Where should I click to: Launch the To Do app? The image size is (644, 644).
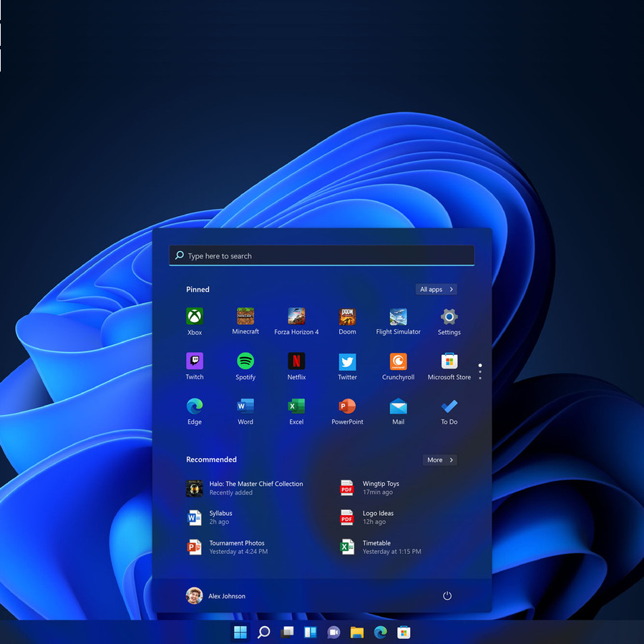pos(449,411)
